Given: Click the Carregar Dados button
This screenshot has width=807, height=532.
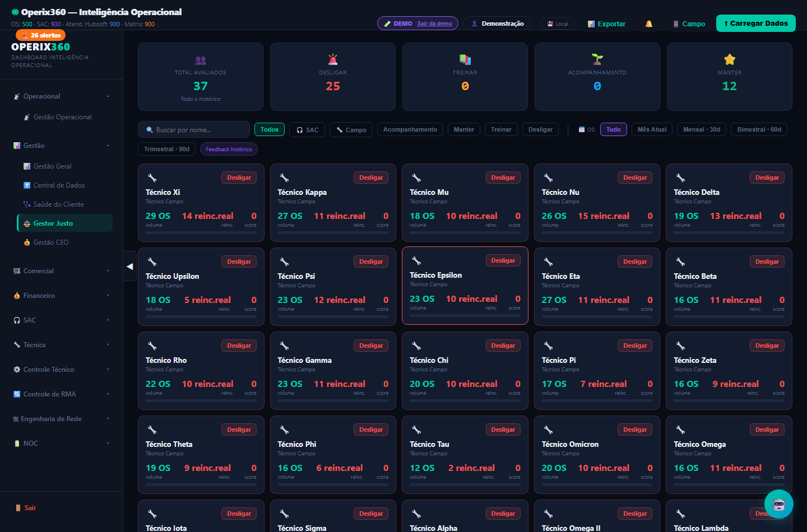Looking at the screenshot, I should 756,24.
